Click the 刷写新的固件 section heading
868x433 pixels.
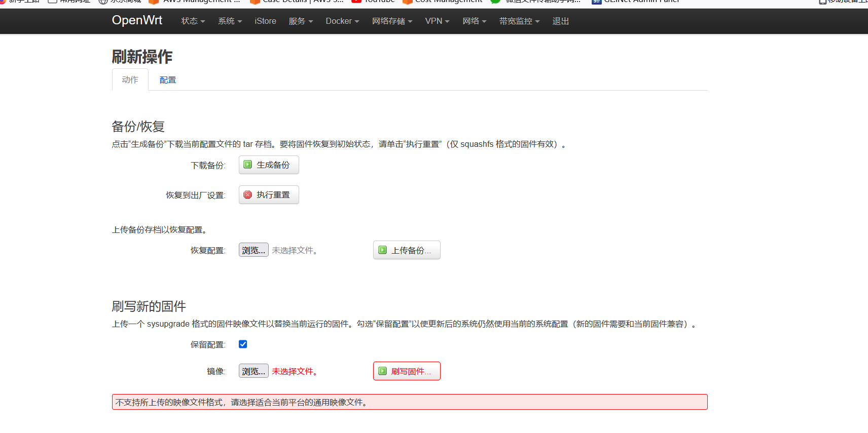coord(149,306)
